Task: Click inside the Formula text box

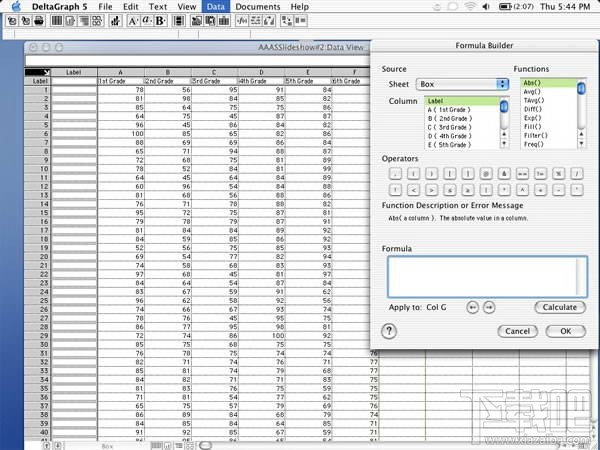Action: pyautogui.click(x=487, y=276)
